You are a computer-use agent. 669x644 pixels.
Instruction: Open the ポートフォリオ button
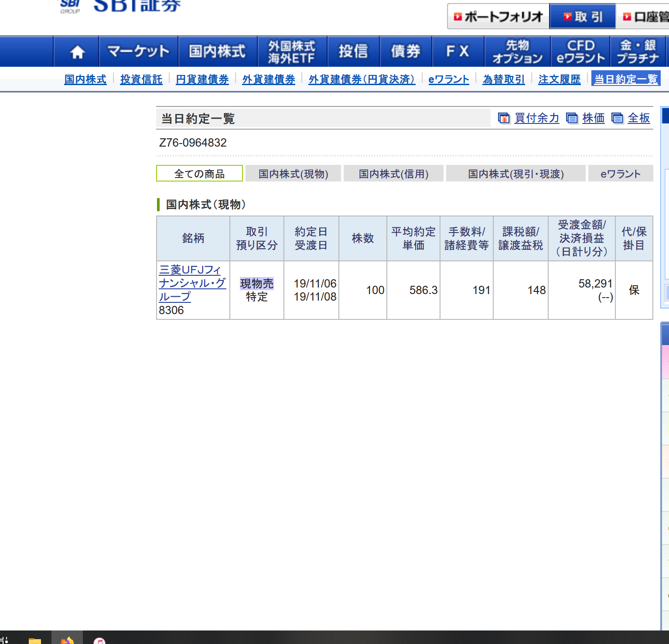click(498, 17)
